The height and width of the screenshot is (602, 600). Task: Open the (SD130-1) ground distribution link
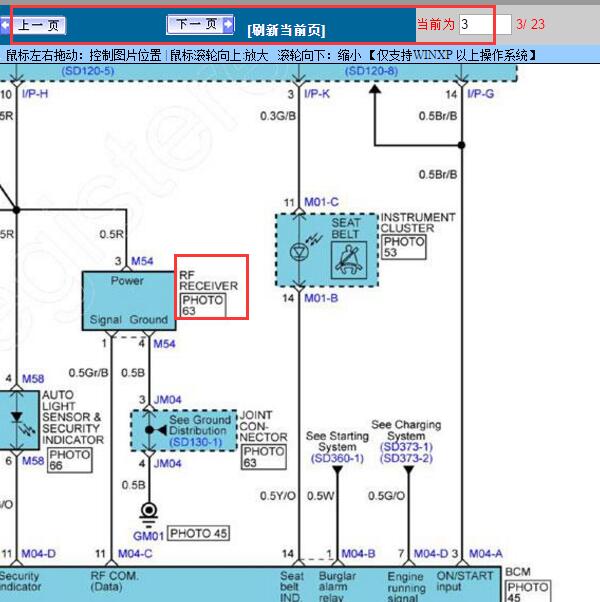(196, 442)
